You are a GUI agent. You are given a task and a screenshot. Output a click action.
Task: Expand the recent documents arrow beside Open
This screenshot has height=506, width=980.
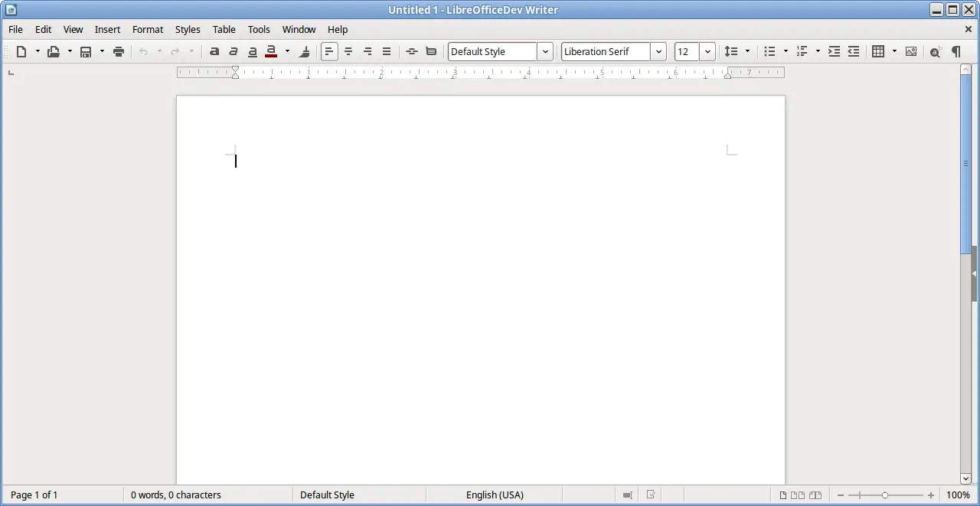pyautogui.click(x=70, y=51)
